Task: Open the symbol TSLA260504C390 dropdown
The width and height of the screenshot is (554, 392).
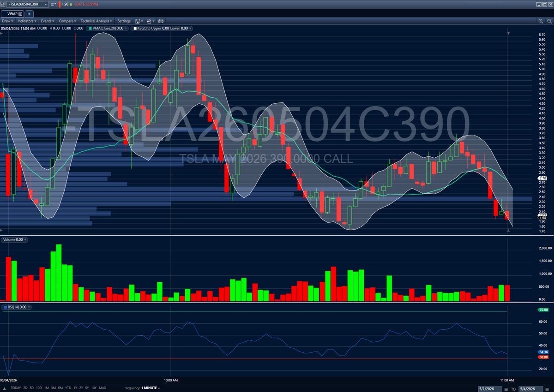Action: click(45, 4)
